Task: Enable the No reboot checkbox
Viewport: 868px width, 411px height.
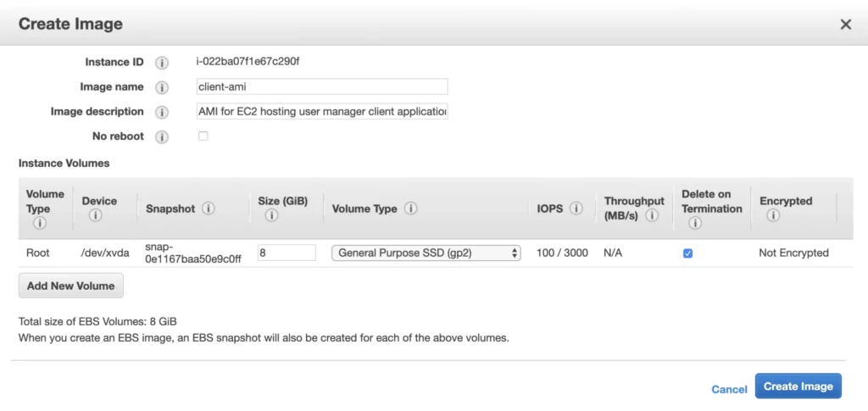Action: 203,136
